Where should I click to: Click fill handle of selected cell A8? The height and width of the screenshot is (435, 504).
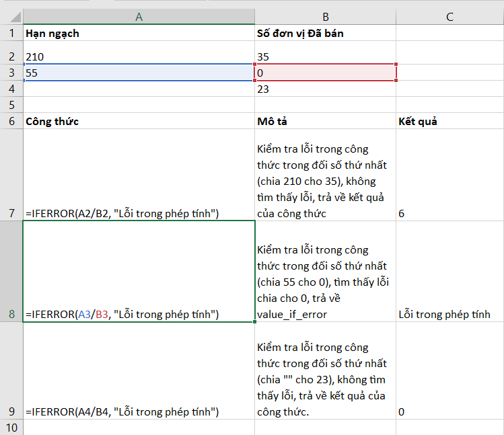coord(254,321)
